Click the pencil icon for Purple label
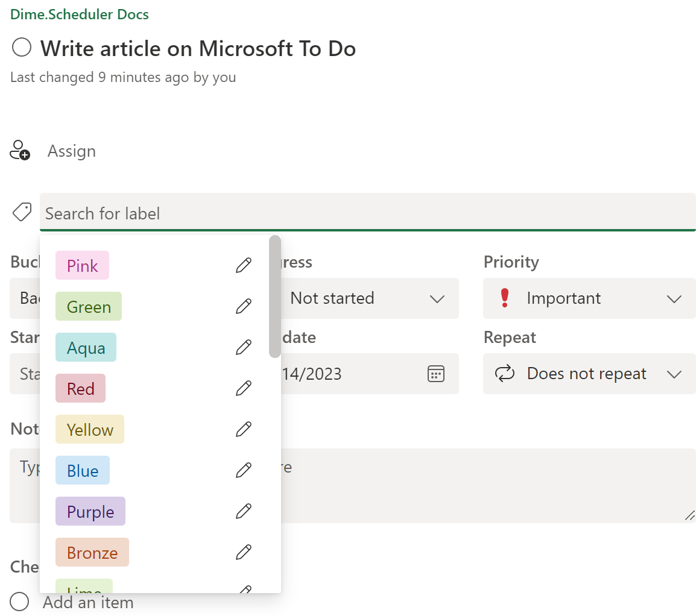The height and width of the screenshot is (616, 699). [243, 511]
